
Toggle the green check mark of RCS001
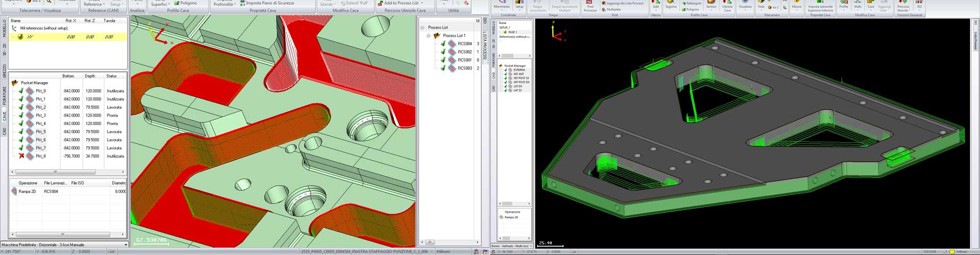443,60
